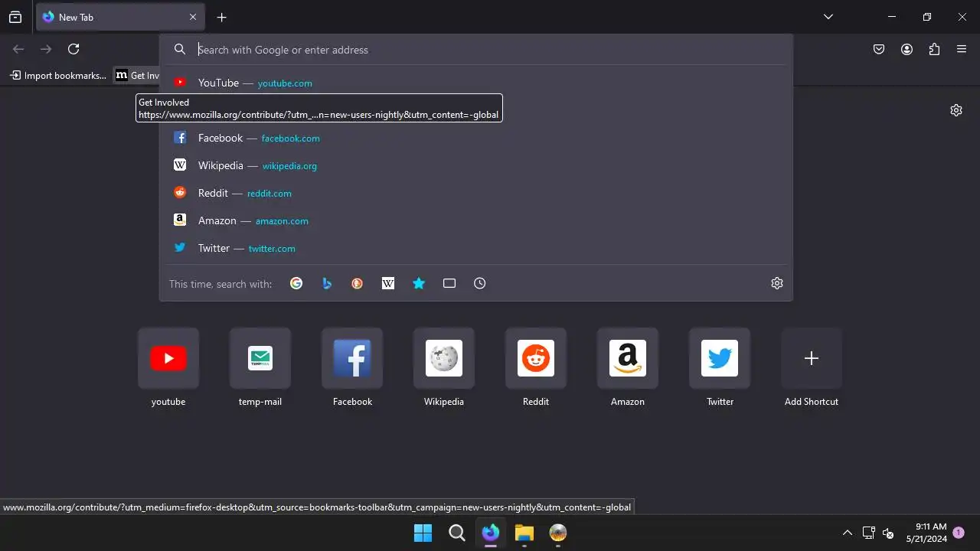This screenshot has width=980, height=551.
Task: Search this time with Wikipedia icon
Action: click(x=388, y=283)
